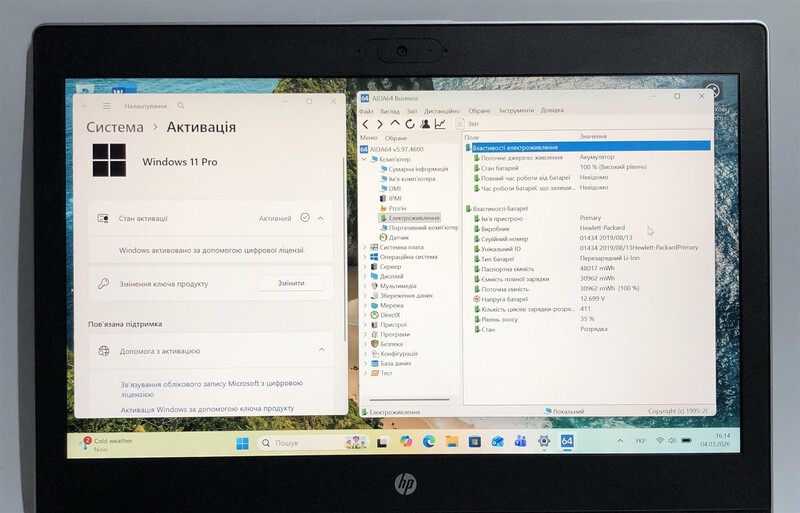Expand the Мультимедіа tree node

(364, 286)
